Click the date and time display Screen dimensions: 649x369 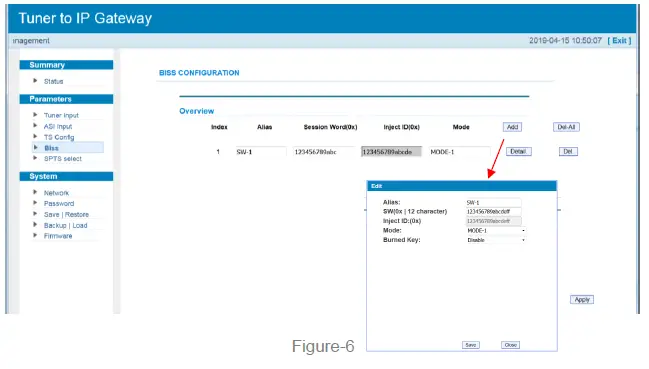[x=565, y=41]
